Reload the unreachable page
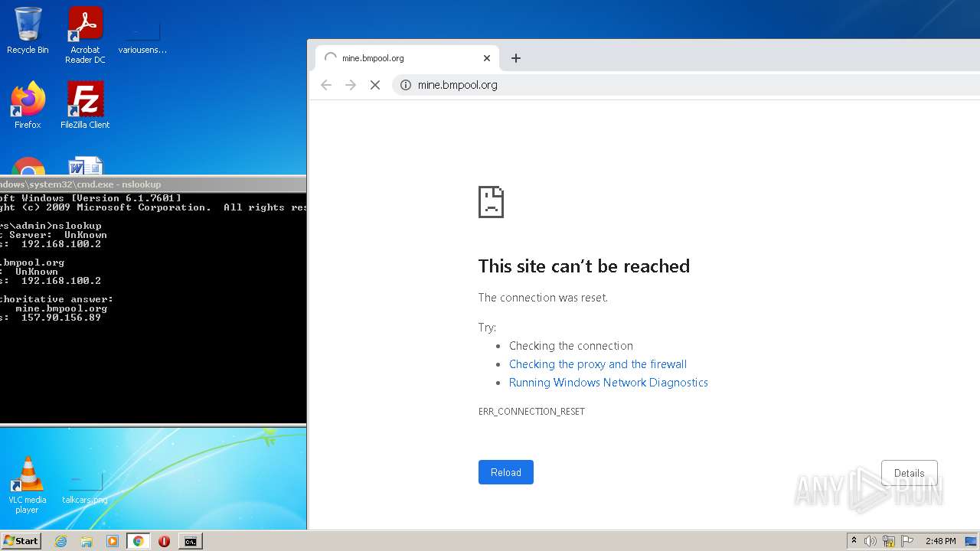 point(506,472)
